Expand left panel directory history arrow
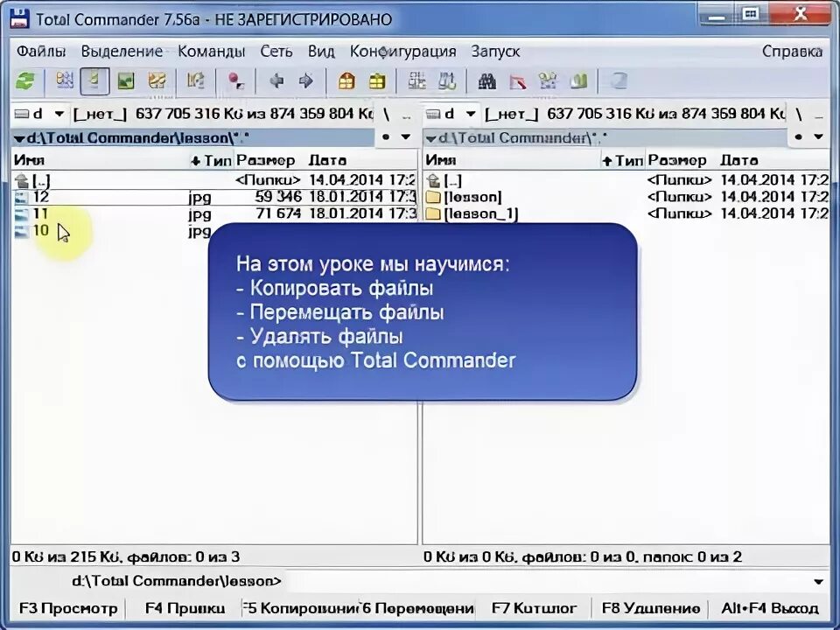The width and height of the screenshot is (840, 630). (x=406, y=137)
